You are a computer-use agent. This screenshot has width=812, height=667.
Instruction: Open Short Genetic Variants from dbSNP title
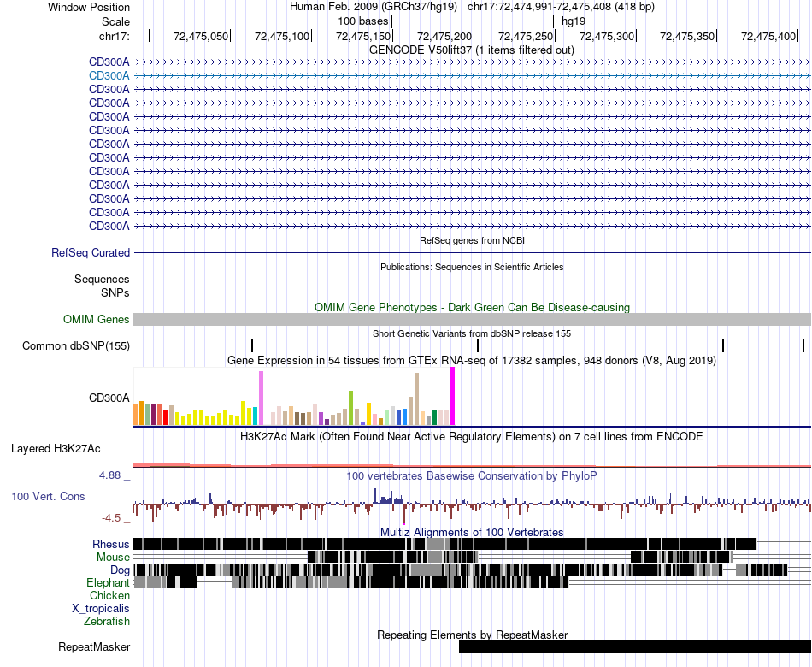click(x=472, y=333)
